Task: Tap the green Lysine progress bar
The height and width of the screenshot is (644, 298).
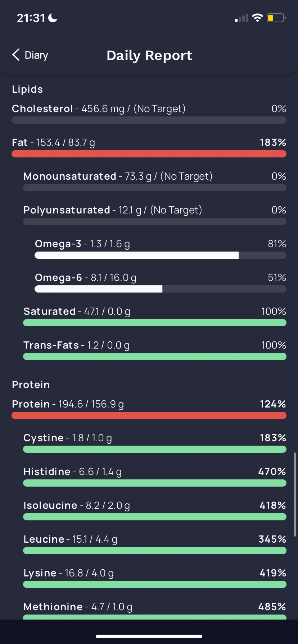Action: click(x=155, y=584)
